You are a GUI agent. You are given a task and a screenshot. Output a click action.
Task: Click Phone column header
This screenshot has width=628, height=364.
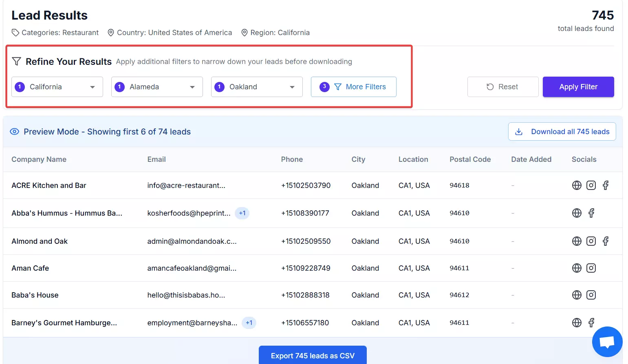(x=292, y=159)
